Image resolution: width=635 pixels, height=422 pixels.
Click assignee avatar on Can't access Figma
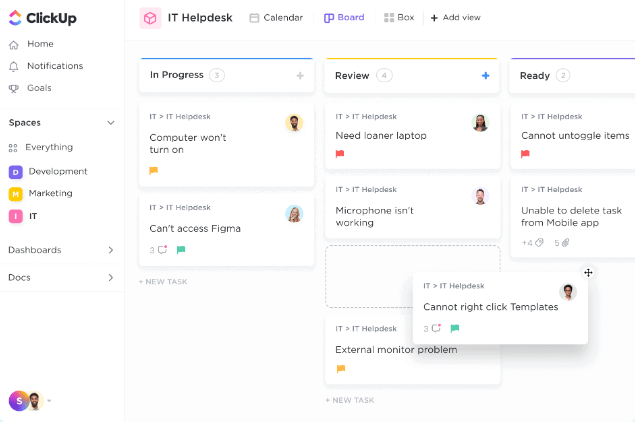tap(294, 213)
